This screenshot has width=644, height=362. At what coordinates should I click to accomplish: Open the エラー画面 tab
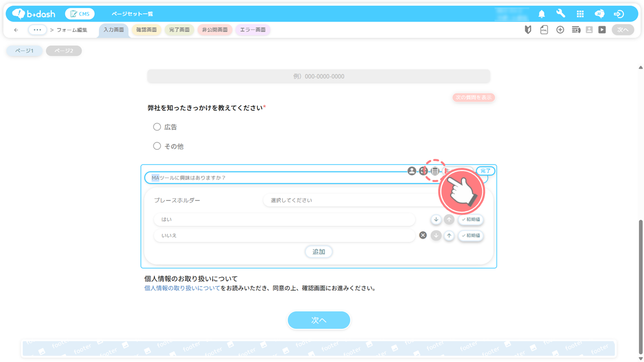pyautogui.click(x=253, y=30)
